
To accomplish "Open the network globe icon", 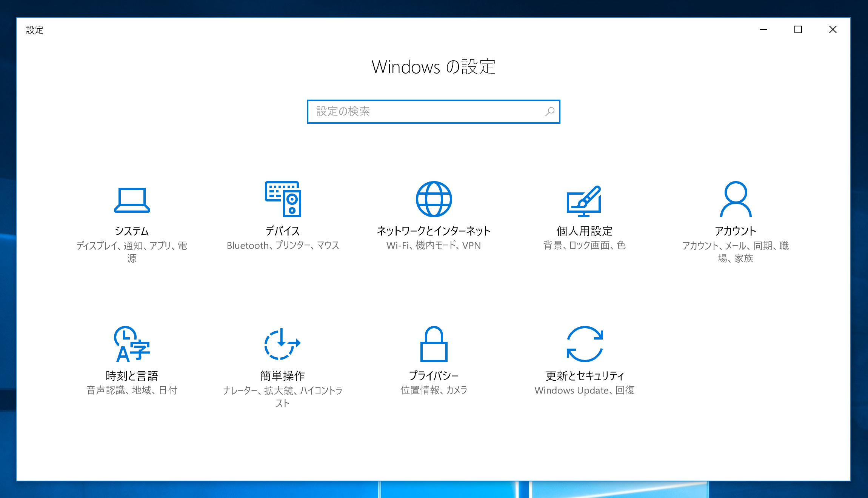I will point(434,199).
